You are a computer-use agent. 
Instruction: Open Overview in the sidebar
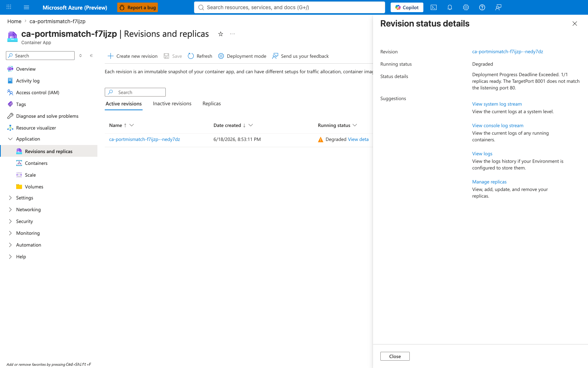26,69
